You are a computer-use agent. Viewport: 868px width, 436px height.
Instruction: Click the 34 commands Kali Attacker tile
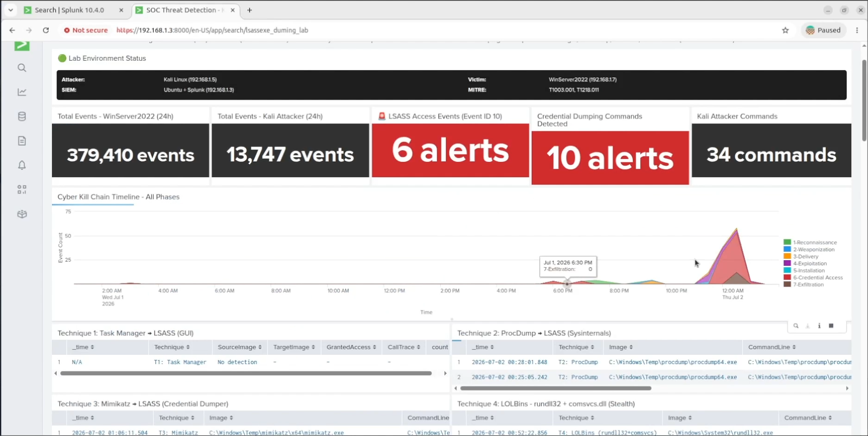click(772, 150)
